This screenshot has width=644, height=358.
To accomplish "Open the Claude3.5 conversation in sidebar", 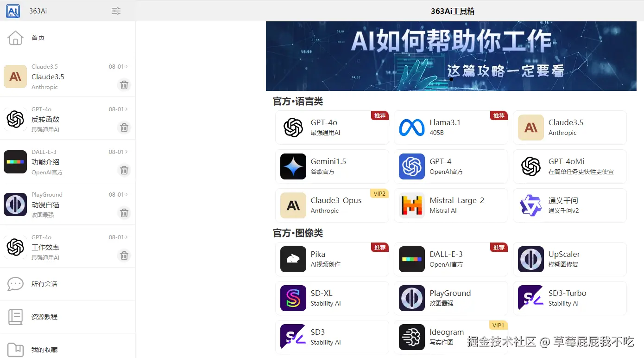I will click(x=68, y=76).
